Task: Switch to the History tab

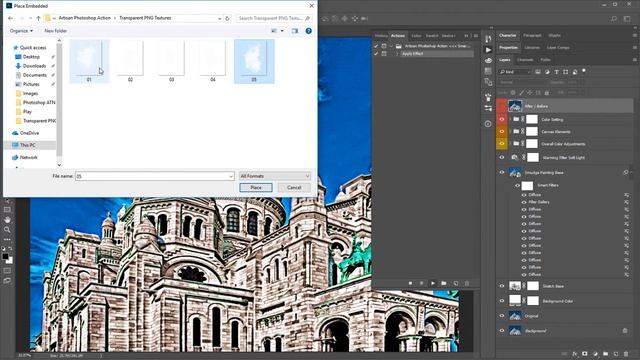Action: (381, 36)
